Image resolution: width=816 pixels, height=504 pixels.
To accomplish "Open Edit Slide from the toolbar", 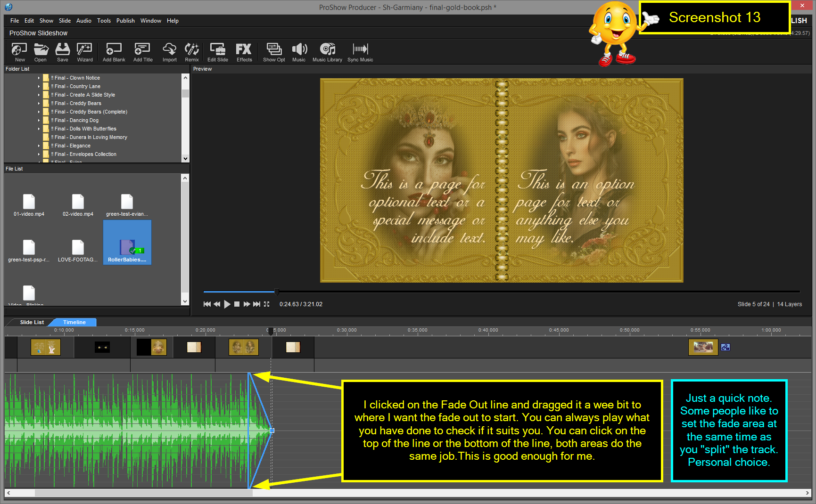I will coord(218,52).
